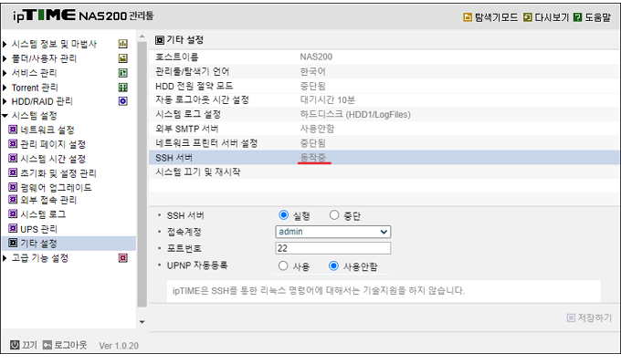The width and height of the screenshot is (621, 364).
Task: Click icon beside 고급 기능 설정
Action: pos(122,258)
